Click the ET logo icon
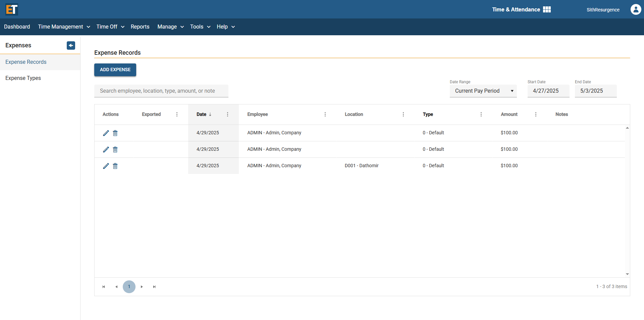The width and height of the screenshot is (644, 320). (x=12, y=9)
